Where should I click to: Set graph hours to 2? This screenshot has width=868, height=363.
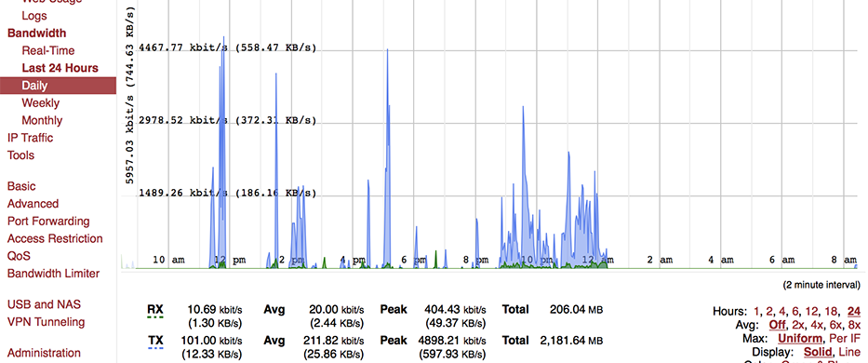[x=769, y=312]
